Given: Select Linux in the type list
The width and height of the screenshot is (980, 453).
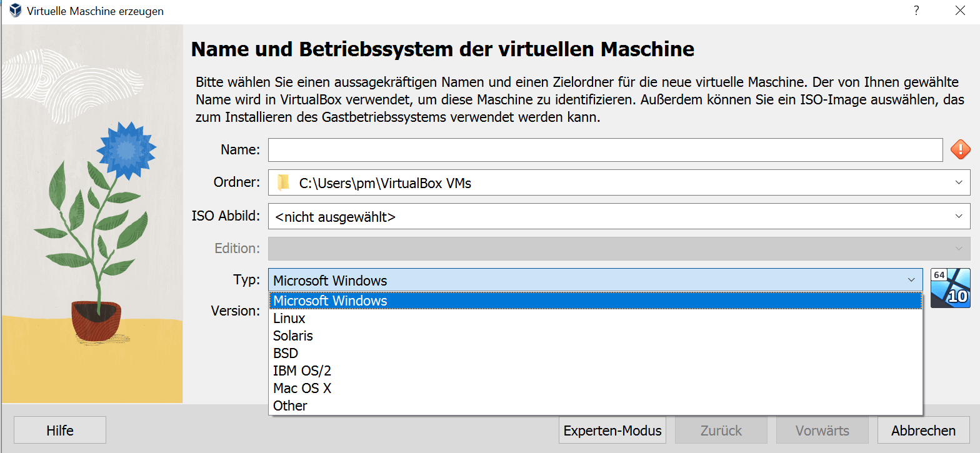Looking at the screenshot, I should coord(596,318).
